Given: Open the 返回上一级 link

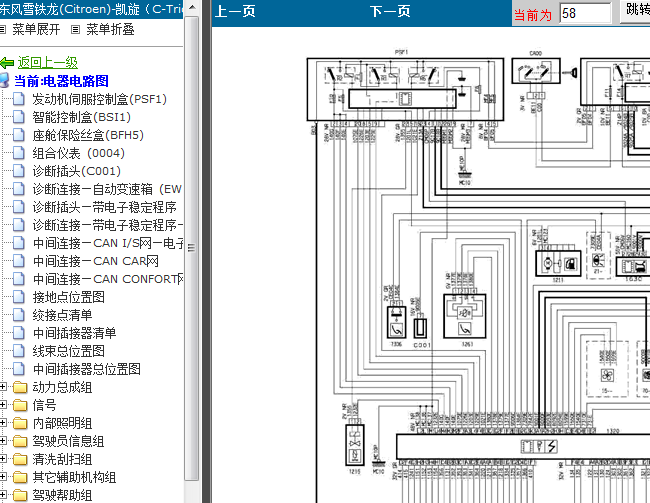Looking at the screenshot, I should (48, 63).
